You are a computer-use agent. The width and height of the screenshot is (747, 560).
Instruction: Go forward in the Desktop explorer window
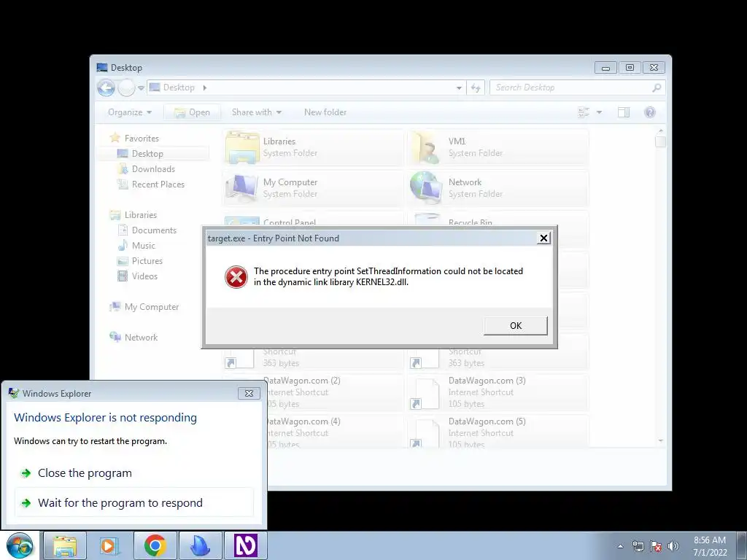(126, 87)
